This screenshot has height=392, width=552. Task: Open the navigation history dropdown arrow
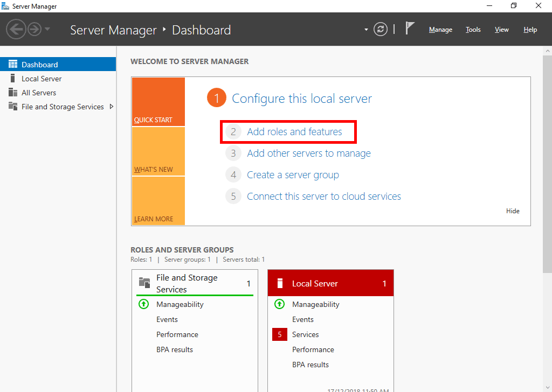47,31
